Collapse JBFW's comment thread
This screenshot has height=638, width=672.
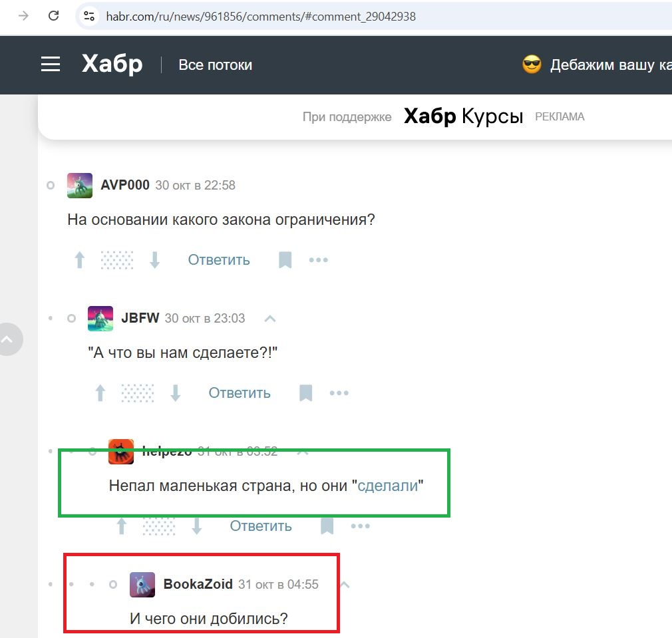(x=270, y=318)
